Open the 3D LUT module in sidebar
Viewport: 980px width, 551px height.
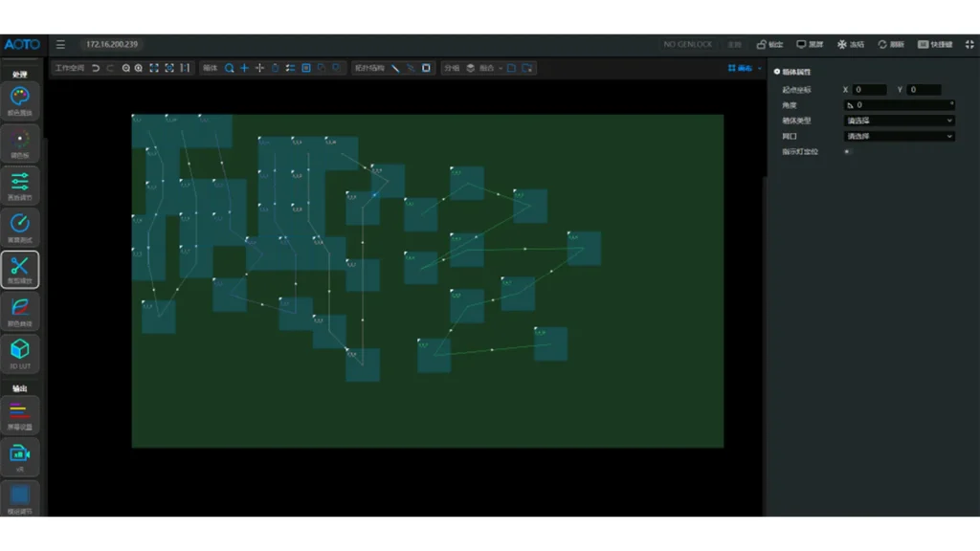pos(20,352)
